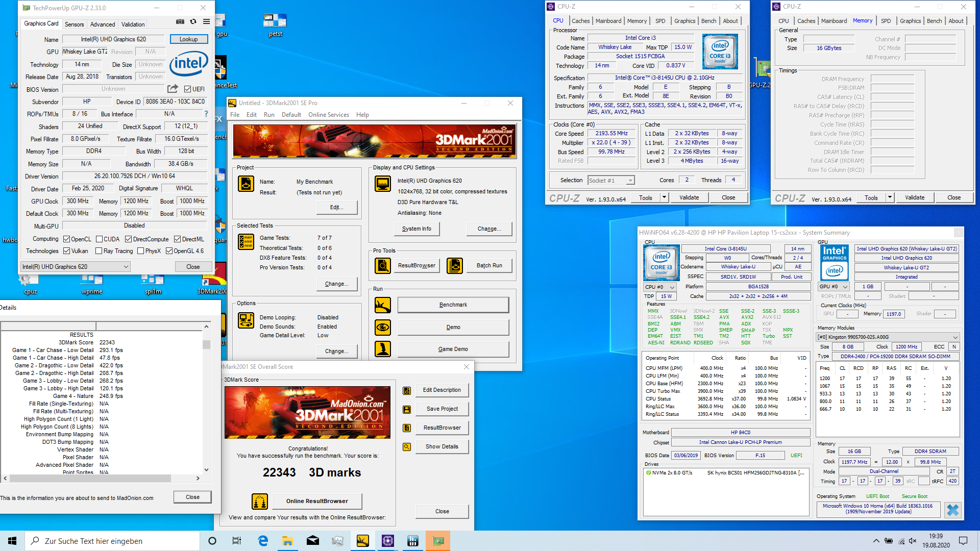The width and height of the screenshot is (980, 551).
Task: Open GPU-Z hamburger menu icon
Action: tap(206, 22)
